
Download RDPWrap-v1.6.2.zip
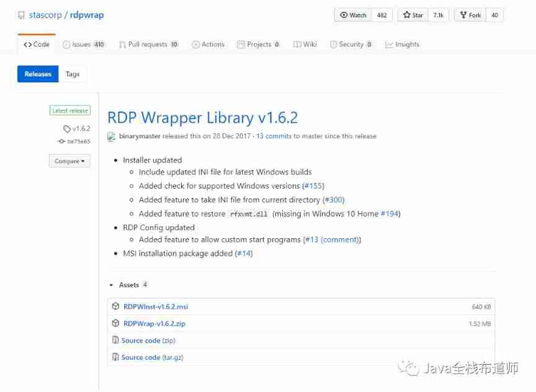coord(154,324)
